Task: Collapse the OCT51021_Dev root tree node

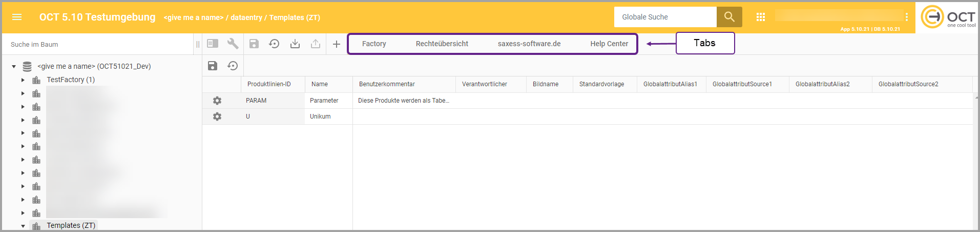Action: click(x=14, y=66)
